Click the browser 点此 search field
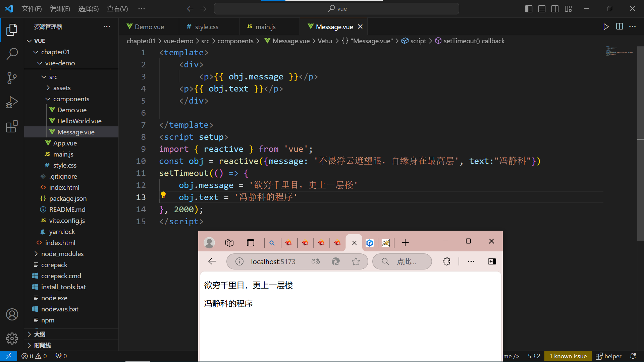The image size is (644, 362). pos(402,261)
